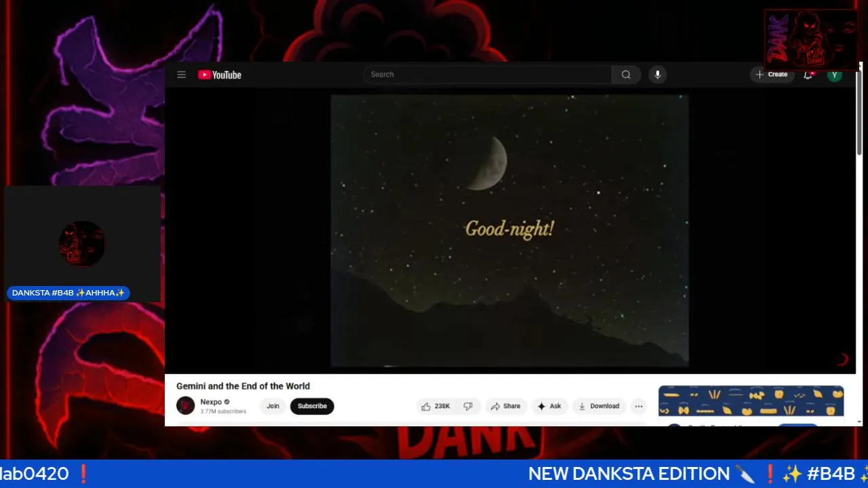Click the DANK logo overlay top right

pos(811,40)
